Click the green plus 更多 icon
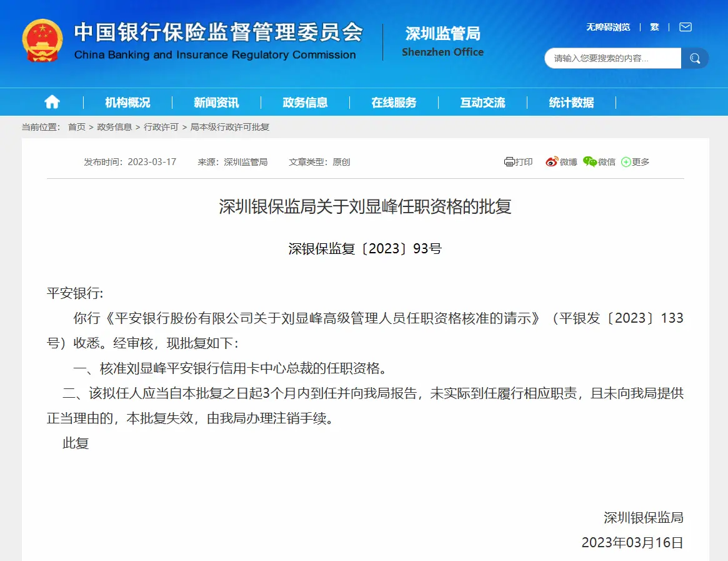 tap(626, 162)
